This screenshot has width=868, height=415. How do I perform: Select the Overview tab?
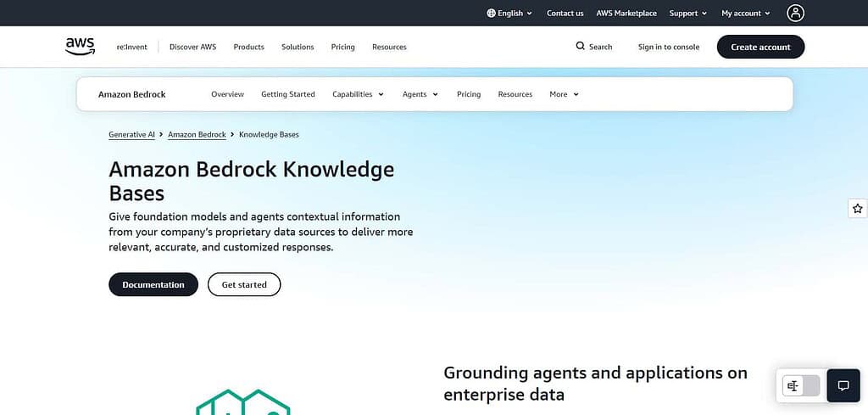pyautogui.click(x=227, y=94)
